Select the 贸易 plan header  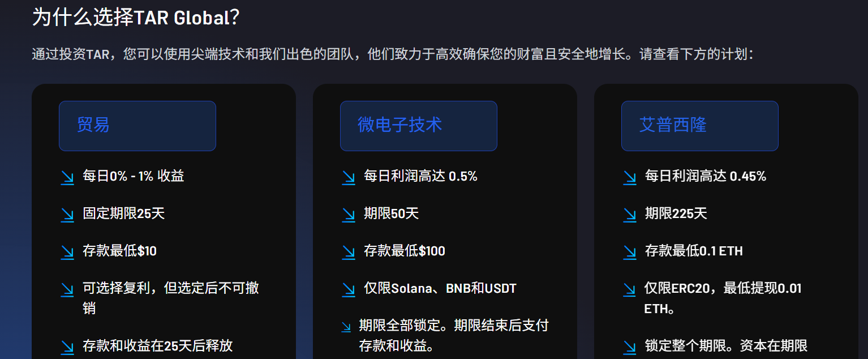pyautogui.click(x=137, y=126)
